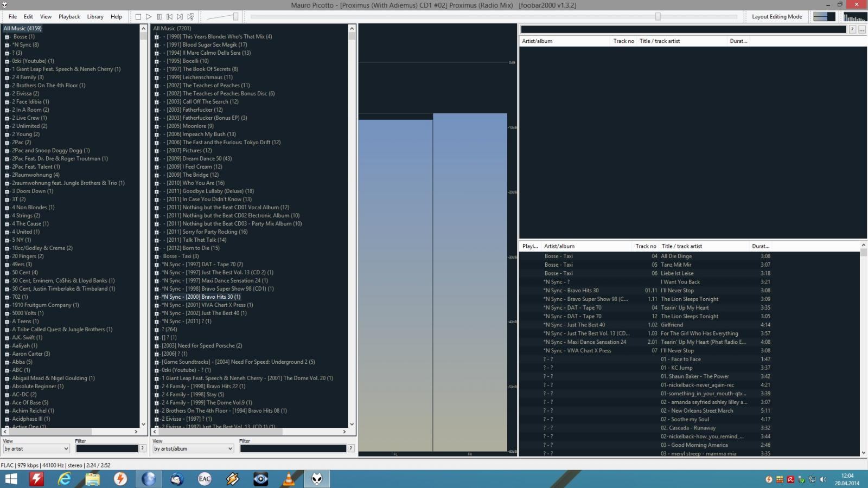Click the volume slider in the toolbar

(x=222, y=17)
